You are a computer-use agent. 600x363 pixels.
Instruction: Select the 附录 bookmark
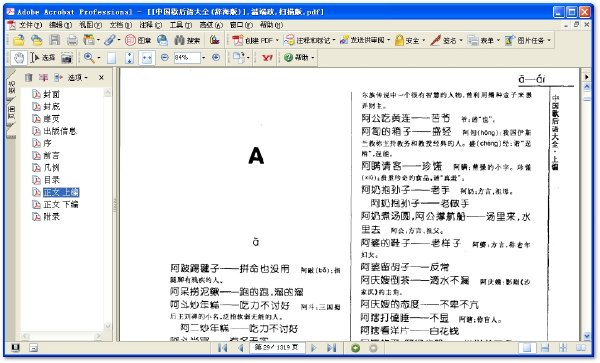click(x=52, y=216)
